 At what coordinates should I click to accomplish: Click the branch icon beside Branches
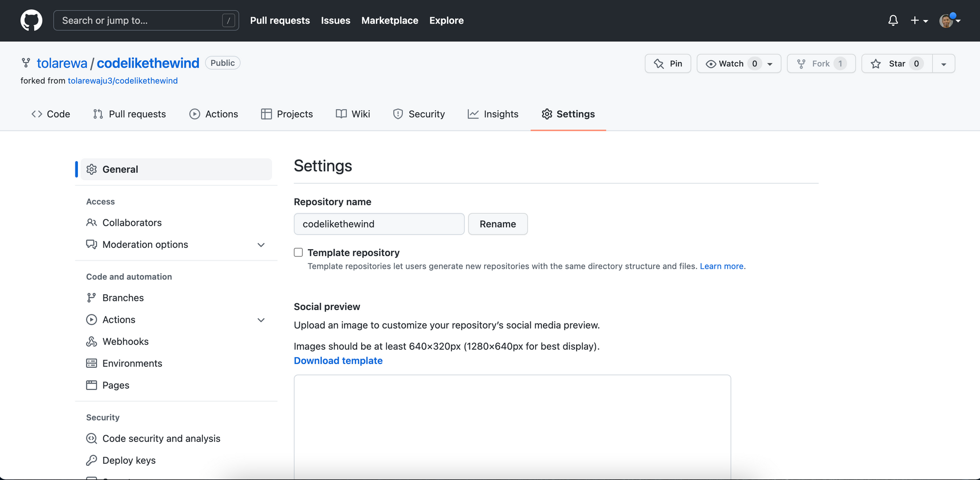point(92,298)
